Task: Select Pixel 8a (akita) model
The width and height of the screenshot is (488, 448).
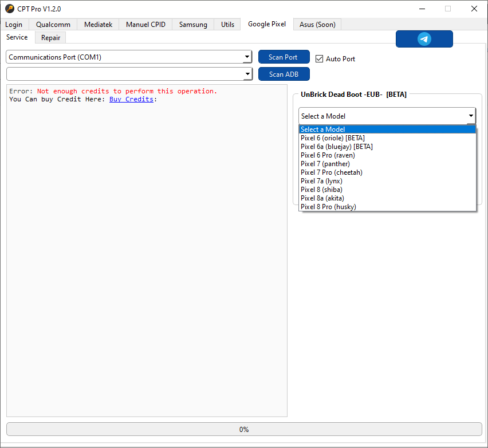Action: 322,198
